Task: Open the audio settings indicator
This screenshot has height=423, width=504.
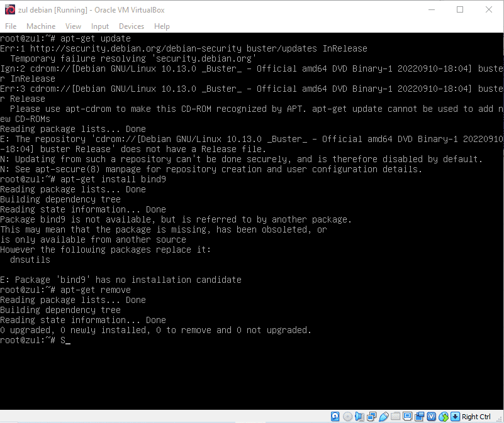Action: (359, 417)
